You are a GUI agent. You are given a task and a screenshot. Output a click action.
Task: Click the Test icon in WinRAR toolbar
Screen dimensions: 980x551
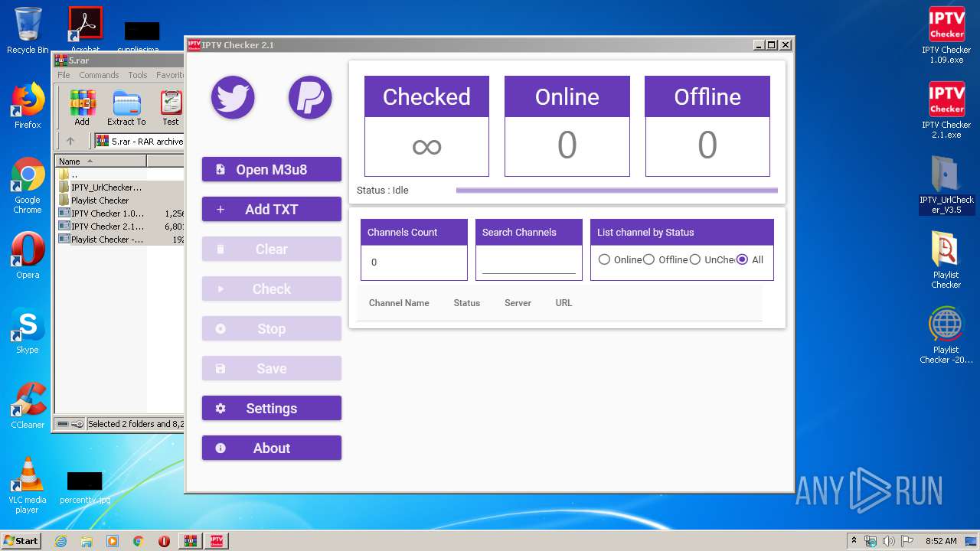coord(171,108)
